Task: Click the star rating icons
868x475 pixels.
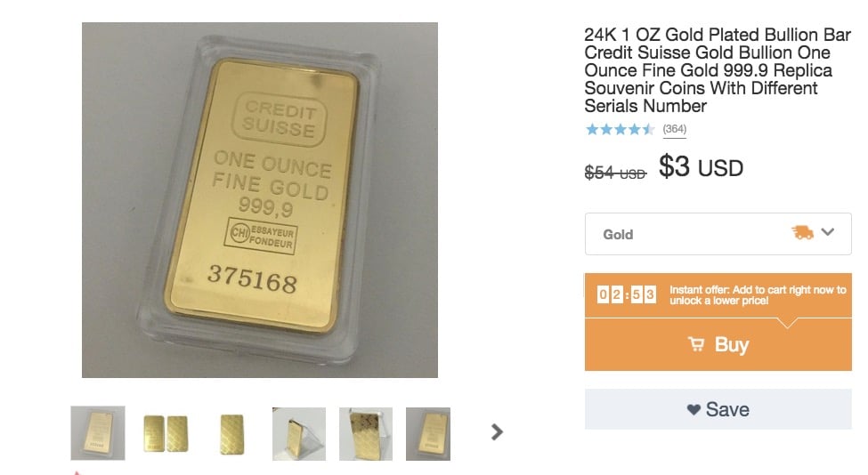Action: click(x=620, y=129)
